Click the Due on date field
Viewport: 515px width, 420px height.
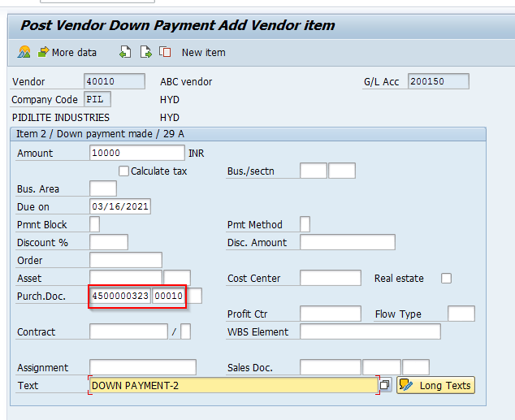click(x=120, y=206)
